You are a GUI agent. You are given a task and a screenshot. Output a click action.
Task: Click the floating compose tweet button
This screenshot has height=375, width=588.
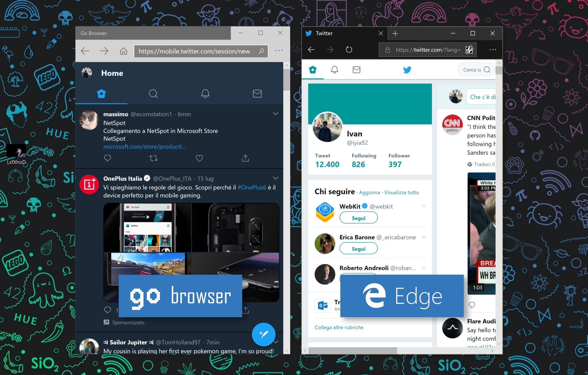(264, 334)
